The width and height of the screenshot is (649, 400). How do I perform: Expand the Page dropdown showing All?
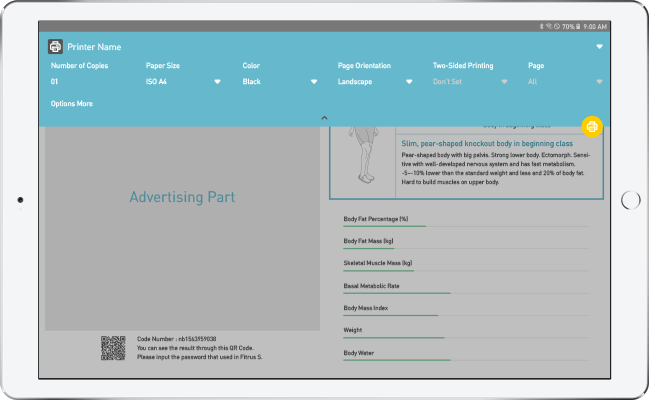click(x=599, y=82)
